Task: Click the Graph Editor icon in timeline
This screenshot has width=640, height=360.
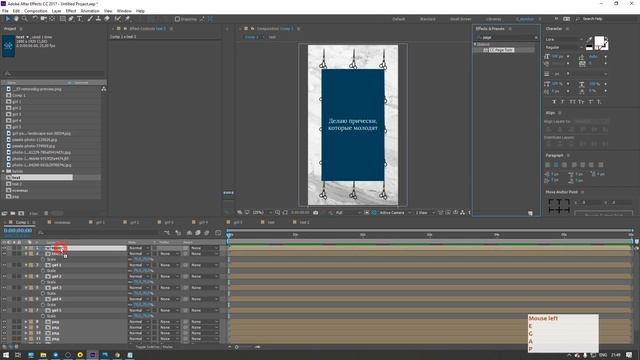Action: 218,233
